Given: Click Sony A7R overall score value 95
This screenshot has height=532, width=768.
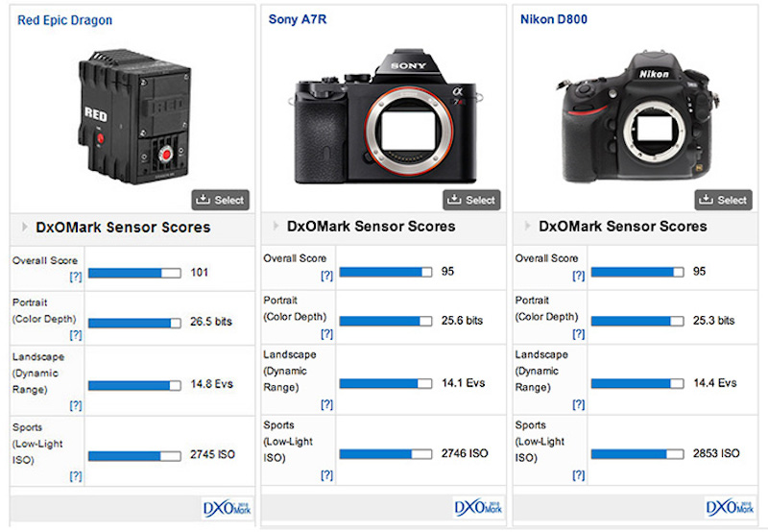Looking at the screenshot, I should [447, 272].
